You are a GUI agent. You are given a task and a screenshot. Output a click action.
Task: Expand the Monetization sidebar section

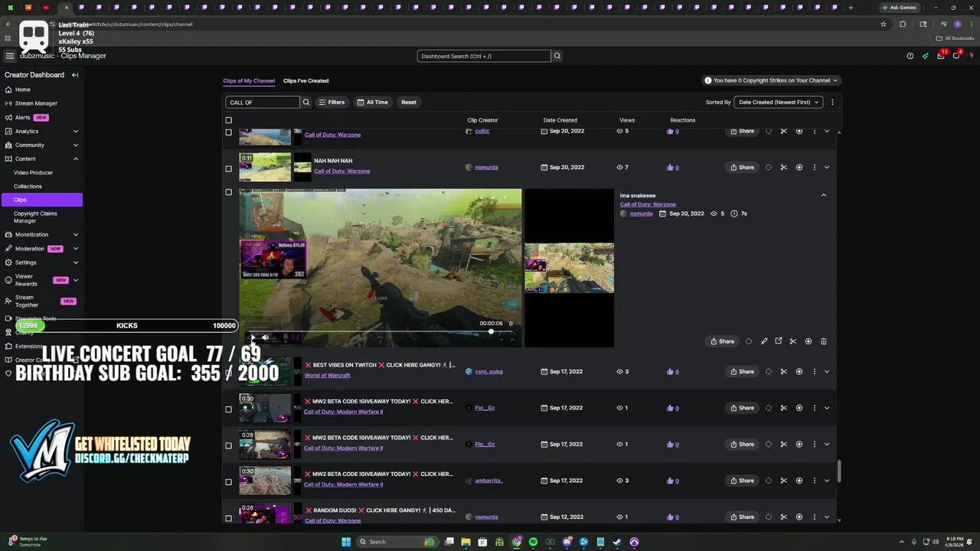tap(75, 234)
